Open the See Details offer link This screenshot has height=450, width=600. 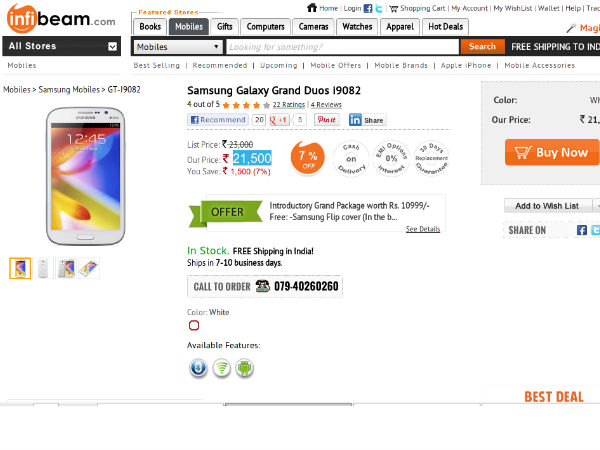[422, 229]
